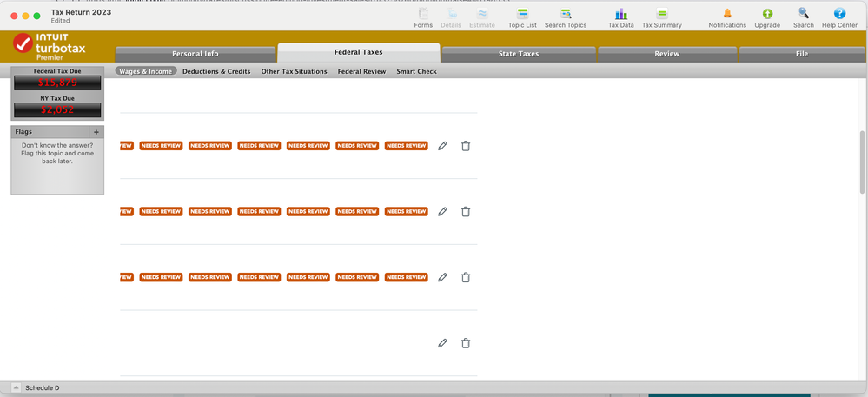The height and width of the screenshot is (397, 868).
Task: Switch to the Personal Info tab
Action: [195, 54]
